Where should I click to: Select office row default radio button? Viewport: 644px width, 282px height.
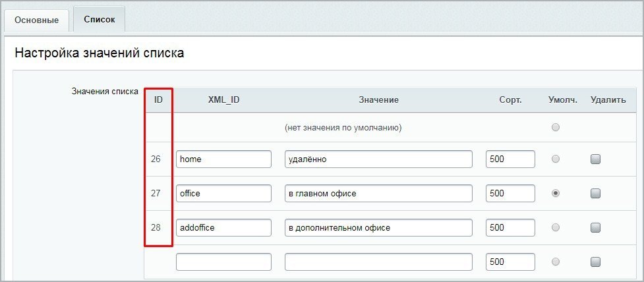pos(556,193)
